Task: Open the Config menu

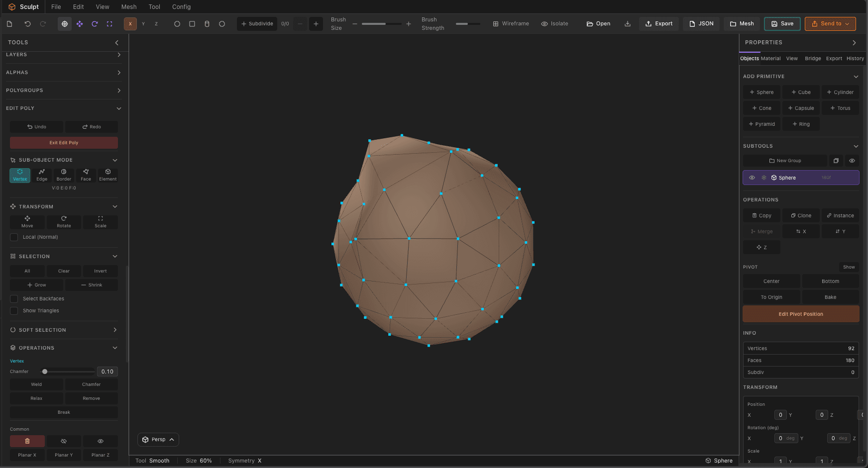Action: 182,7
